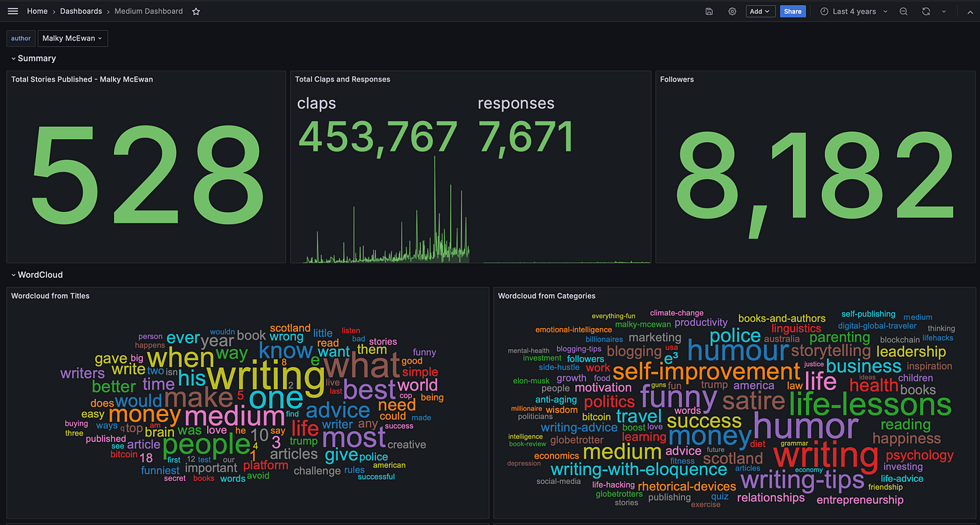
Task: Go to Dashboards breadcrumb
Action: pyautogui.click(x=81, y=12)
